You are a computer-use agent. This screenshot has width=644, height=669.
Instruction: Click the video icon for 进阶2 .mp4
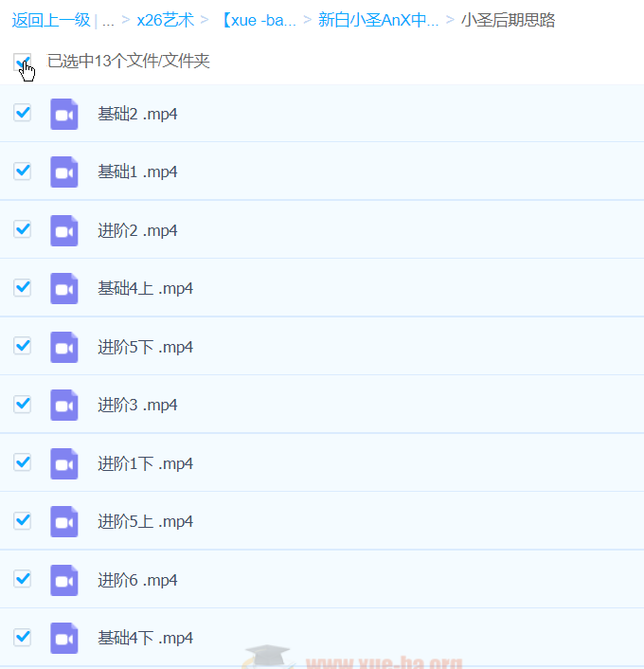63,230
